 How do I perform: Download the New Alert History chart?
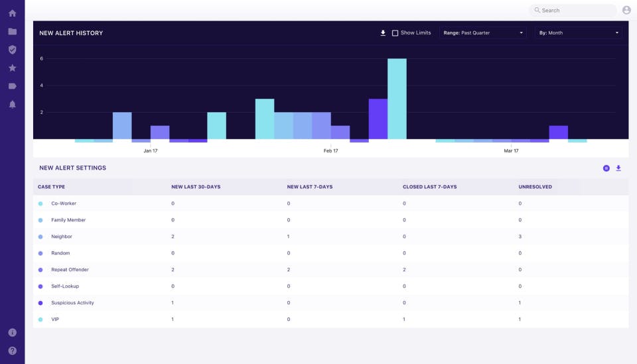point(383,33)
